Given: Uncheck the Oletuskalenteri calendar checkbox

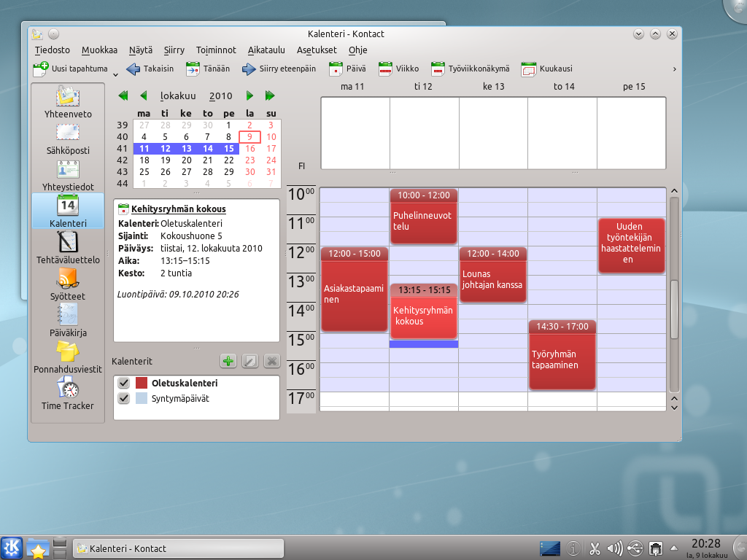Looking at the screenshot, I should (124, 383).
